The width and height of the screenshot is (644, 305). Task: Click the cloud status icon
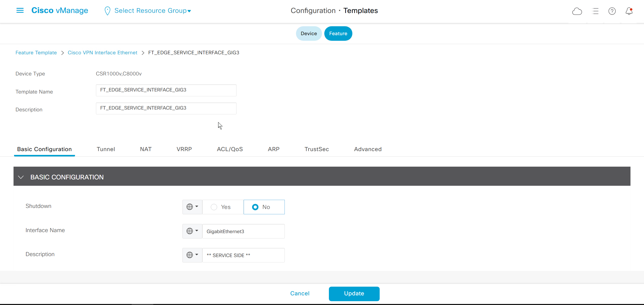pyautogui.click(x=577, y=11)
